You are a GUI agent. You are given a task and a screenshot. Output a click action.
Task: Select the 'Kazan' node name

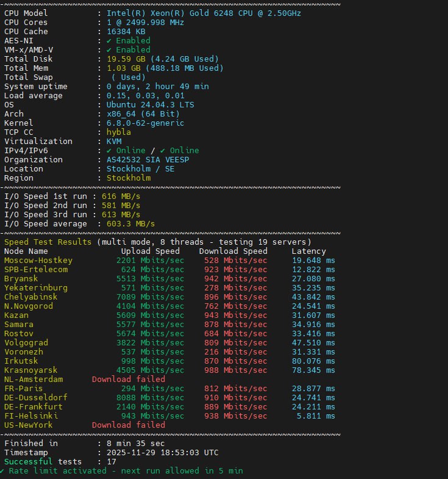(16, 315)
